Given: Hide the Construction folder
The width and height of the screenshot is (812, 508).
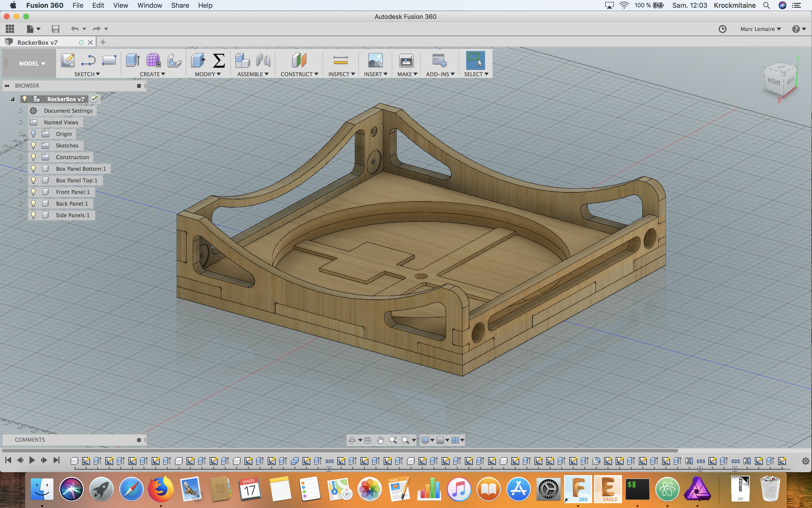Looking at the screenshot, I should tap(33, 157).
